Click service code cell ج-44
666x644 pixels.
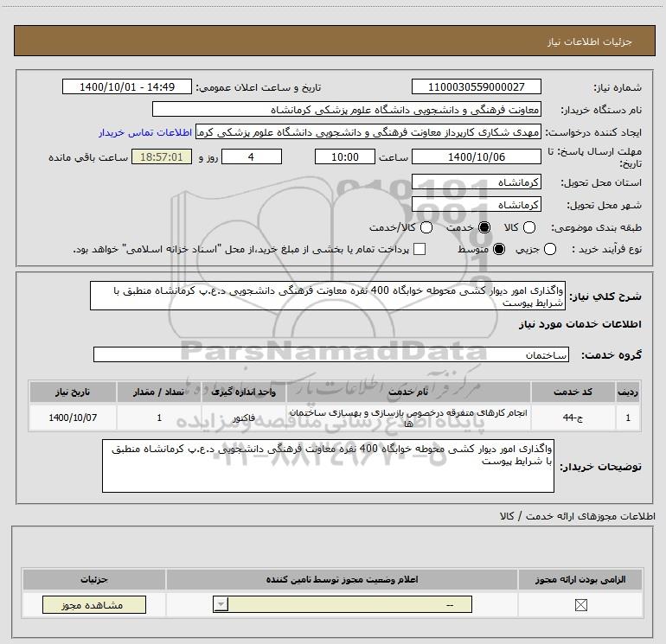point(573,418)
